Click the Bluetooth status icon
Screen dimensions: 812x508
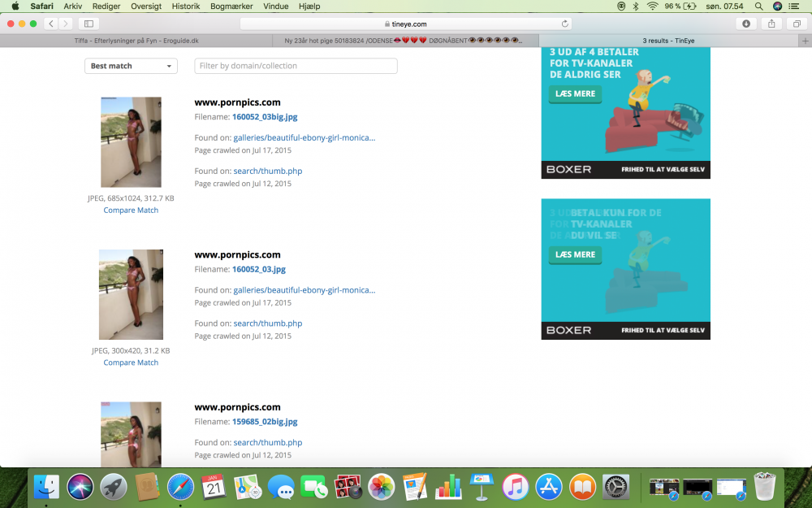point(636,7)
